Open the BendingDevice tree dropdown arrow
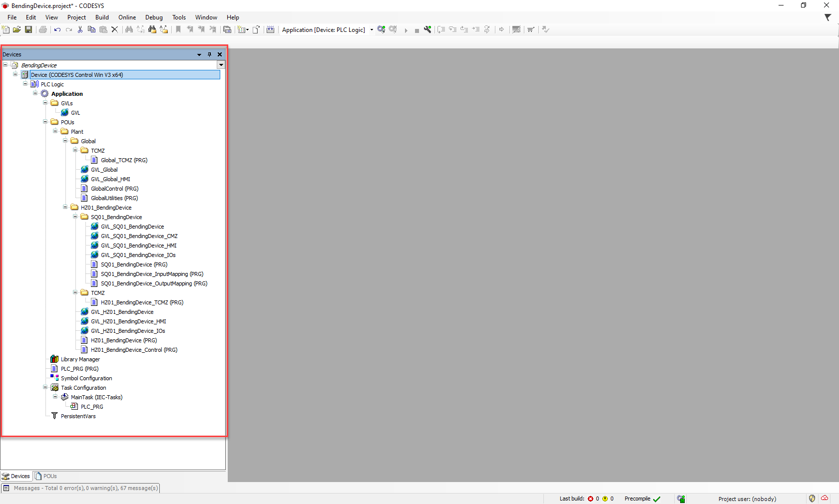This screenshot has width=839, height=504. coord(221,65)
